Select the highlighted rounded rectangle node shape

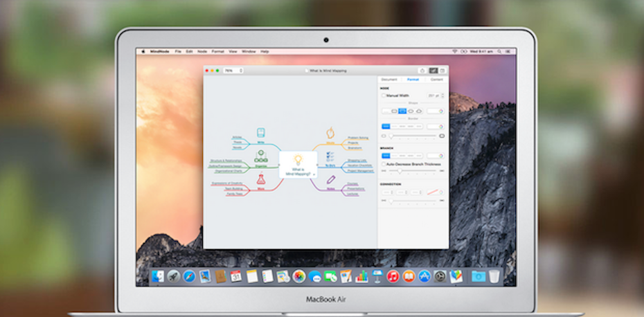pyautogui.click(x=402, y=111)
